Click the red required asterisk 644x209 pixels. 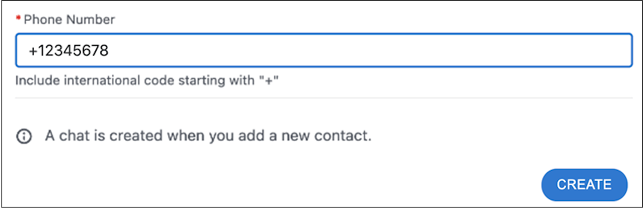18,18
